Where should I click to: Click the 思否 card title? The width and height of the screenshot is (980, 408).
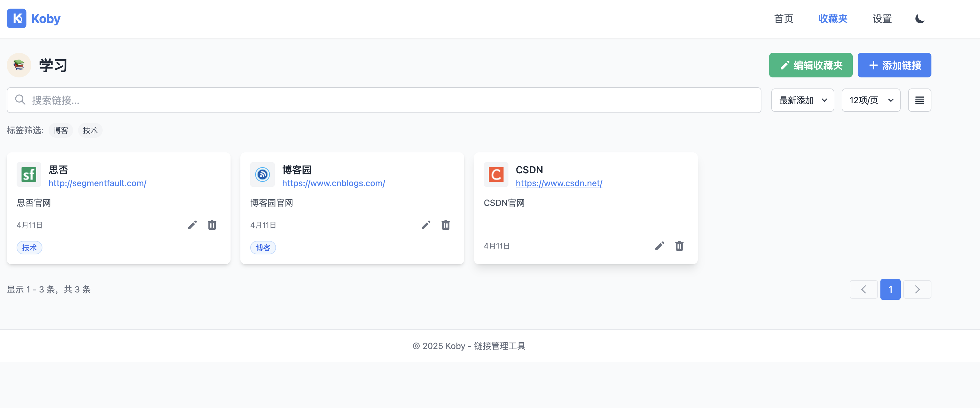tap(58, 170)
